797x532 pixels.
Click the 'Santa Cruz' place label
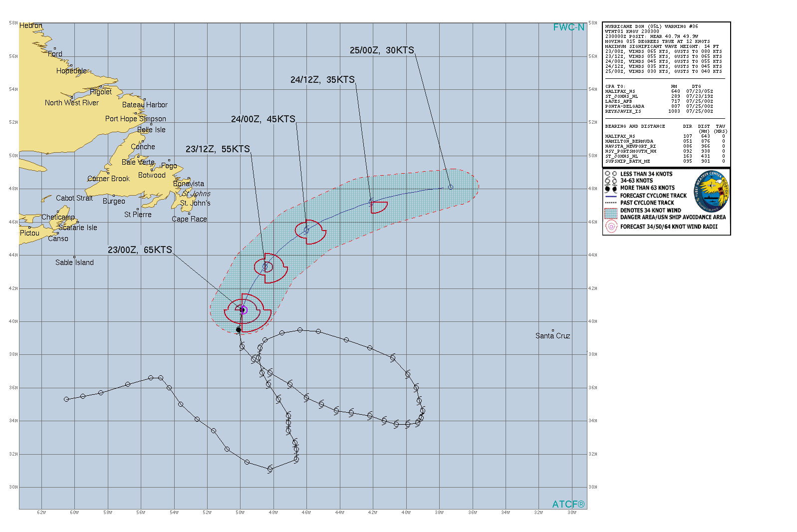click(x=552, y=336)
